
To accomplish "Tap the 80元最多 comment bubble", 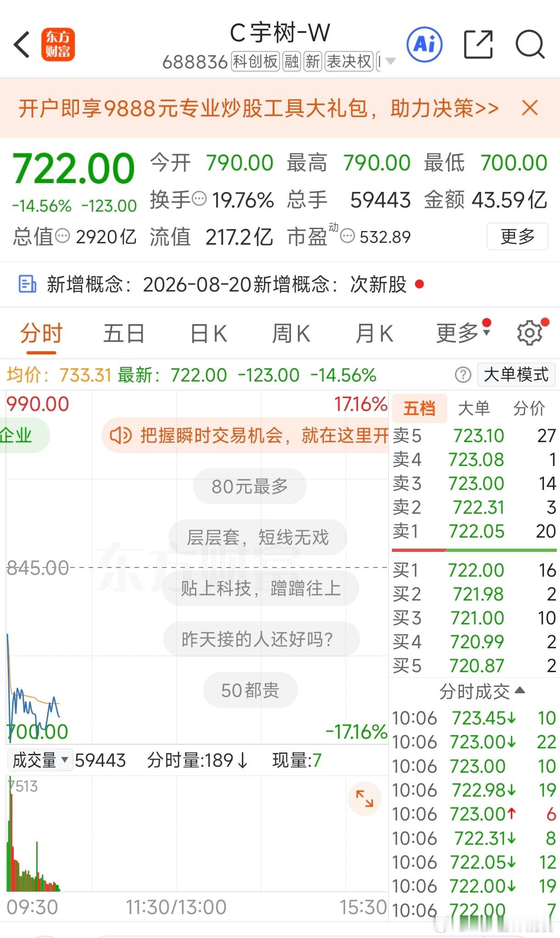I will (x=250, y=486).
